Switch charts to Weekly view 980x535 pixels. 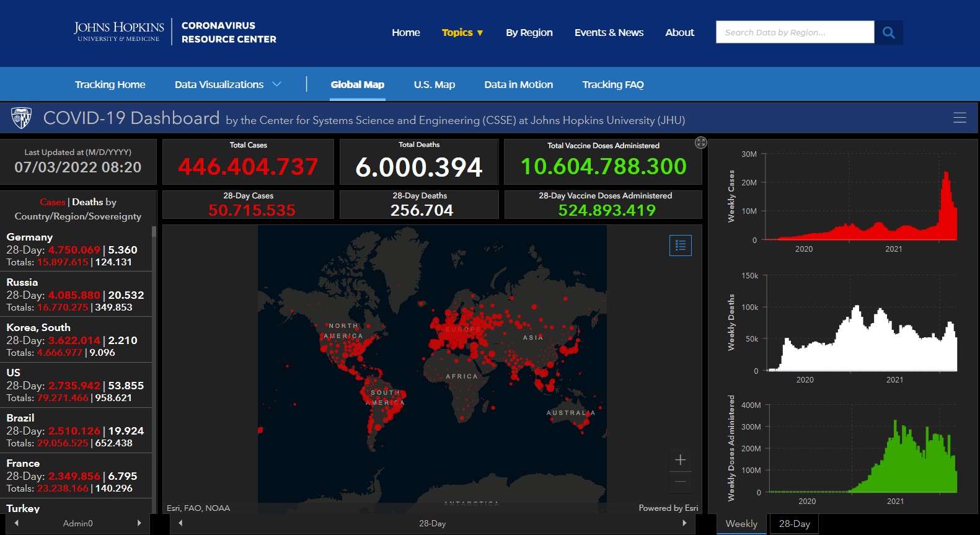coord(741,524)
